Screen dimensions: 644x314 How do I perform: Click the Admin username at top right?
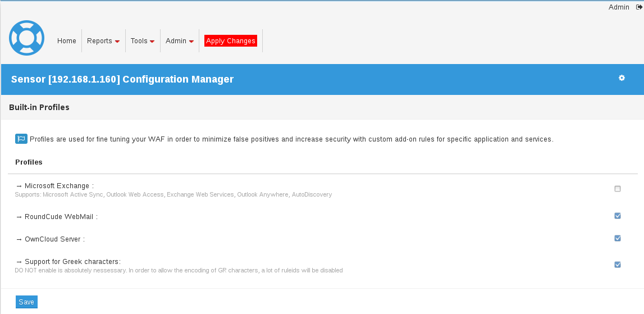click(619, 7)
